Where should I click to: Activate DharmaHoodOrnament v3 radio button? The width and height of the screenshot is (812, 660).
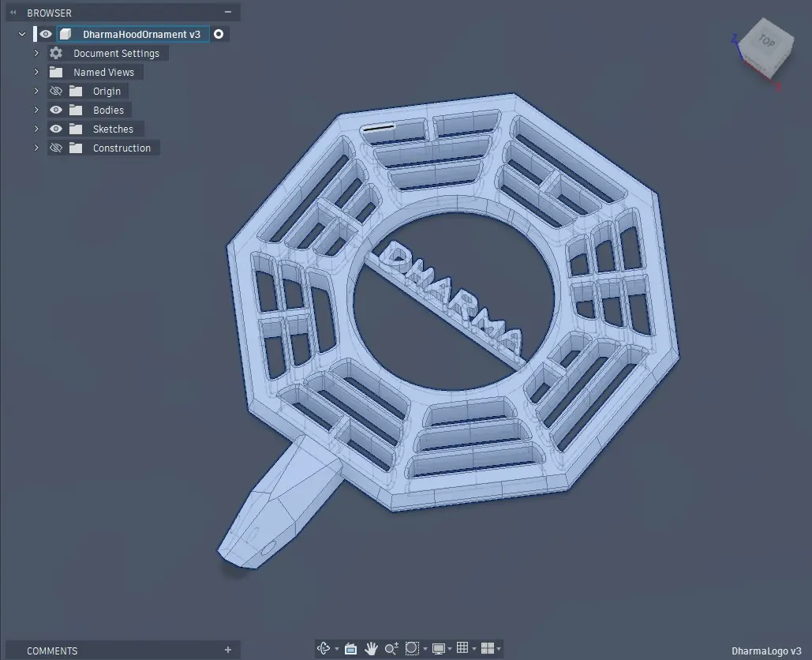(219, 34)
